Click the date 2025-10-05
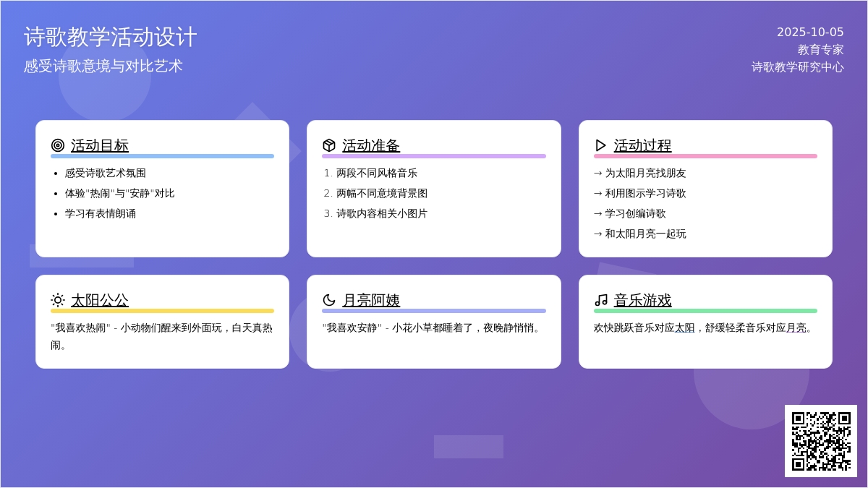Viewport: 868px width, 488px height. point(810,32)
